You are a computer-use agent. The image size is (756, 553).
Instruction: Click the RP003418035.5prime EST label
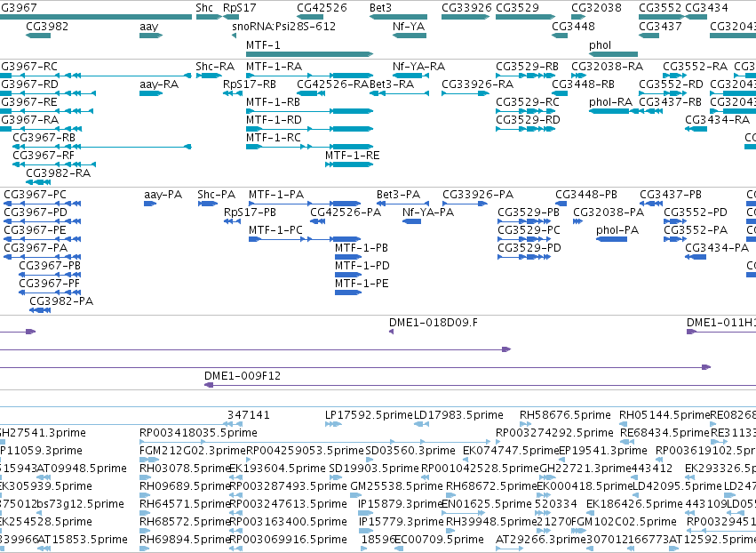tap(199, 433)
